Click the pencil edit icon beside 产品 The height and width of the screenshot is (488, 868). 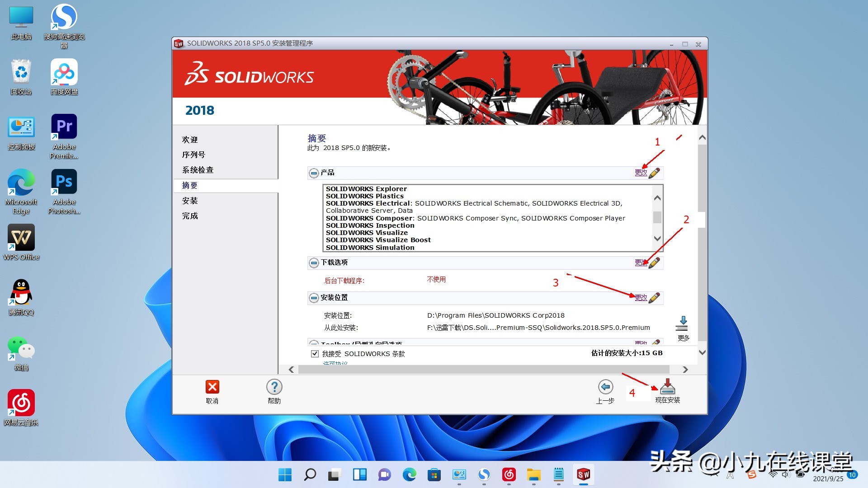click(x=654, y=173)
